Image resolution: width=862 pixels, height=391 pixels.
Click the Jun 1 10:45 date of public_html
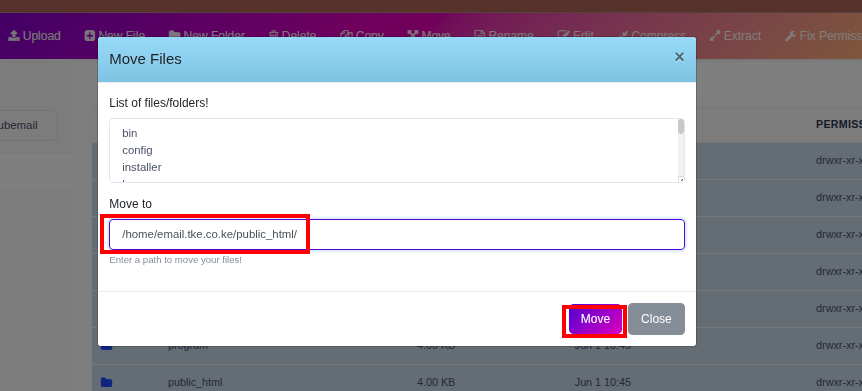603,382
